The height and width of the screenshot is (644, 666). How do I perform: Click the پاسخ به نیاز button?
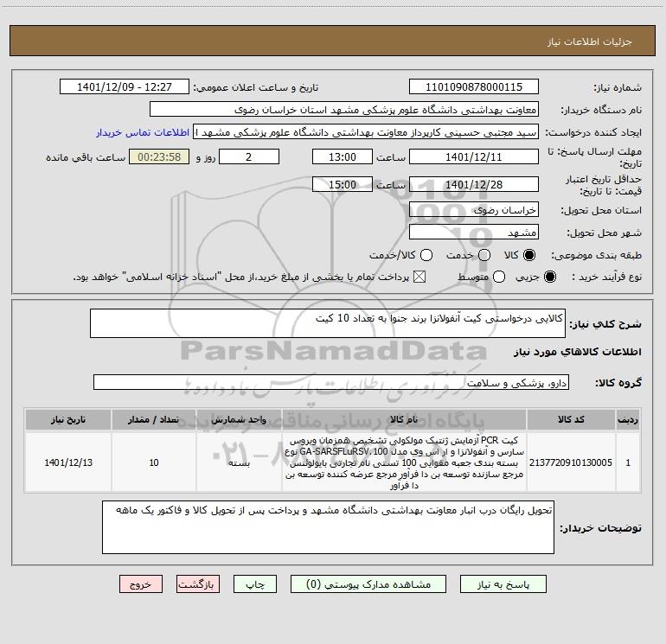coord(503,584)
